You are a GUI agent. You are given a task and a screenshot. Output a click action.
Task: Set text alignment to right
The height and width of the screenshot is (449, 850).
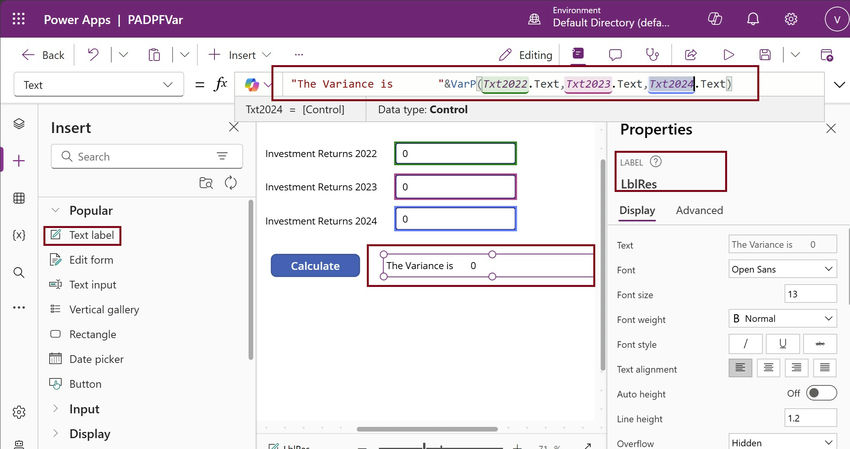point(796,368)
